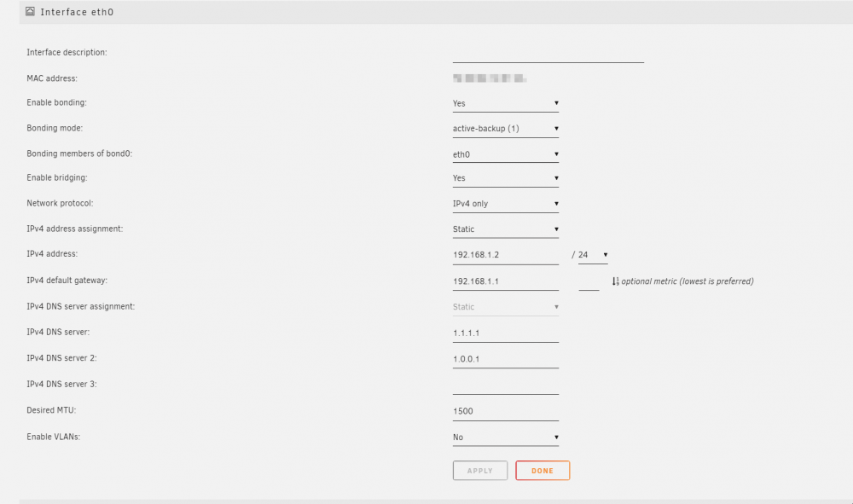This screenshot has width=853, height=504.
Task: Open the Enable bonding dropdown
Action: (x=505, y=103)
